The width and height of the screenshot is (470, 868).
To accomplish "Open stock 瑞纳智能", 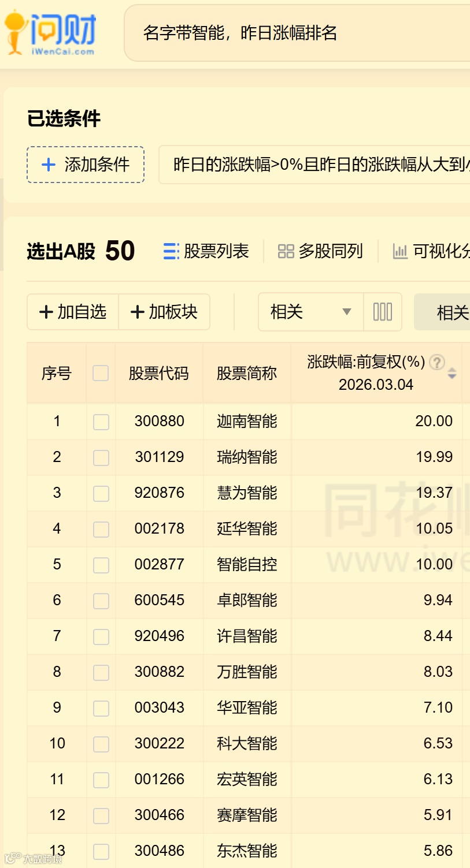I will click(247, 457).
